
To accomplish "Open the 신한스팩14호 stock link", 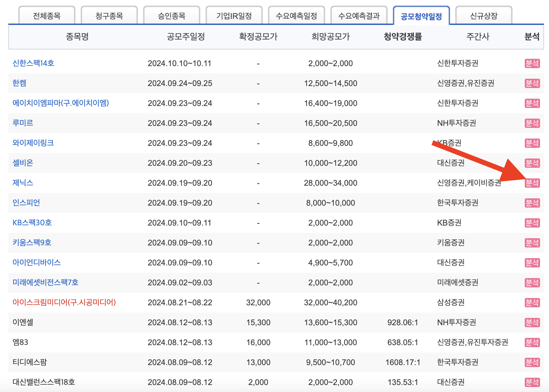I will pyautogui.click(x=33, y=63).
